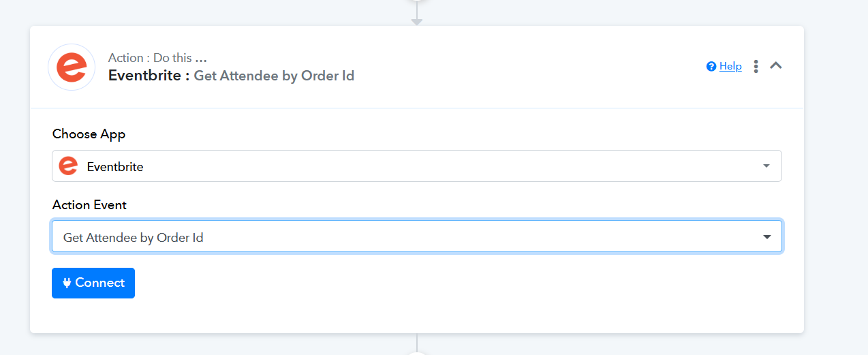Click small Eventbrite icon inside app selector
The image size is (868, 355).
pos(68,166)
